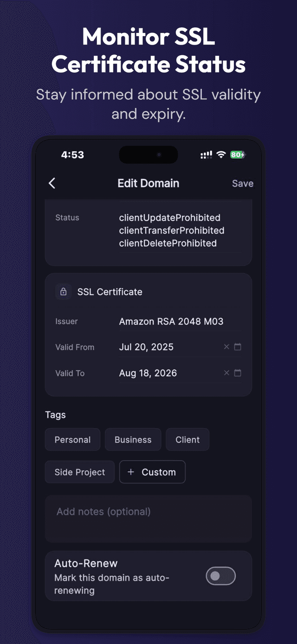
Task: Click the Auto-Renew toggle slider knob
Action: point(216,576)
